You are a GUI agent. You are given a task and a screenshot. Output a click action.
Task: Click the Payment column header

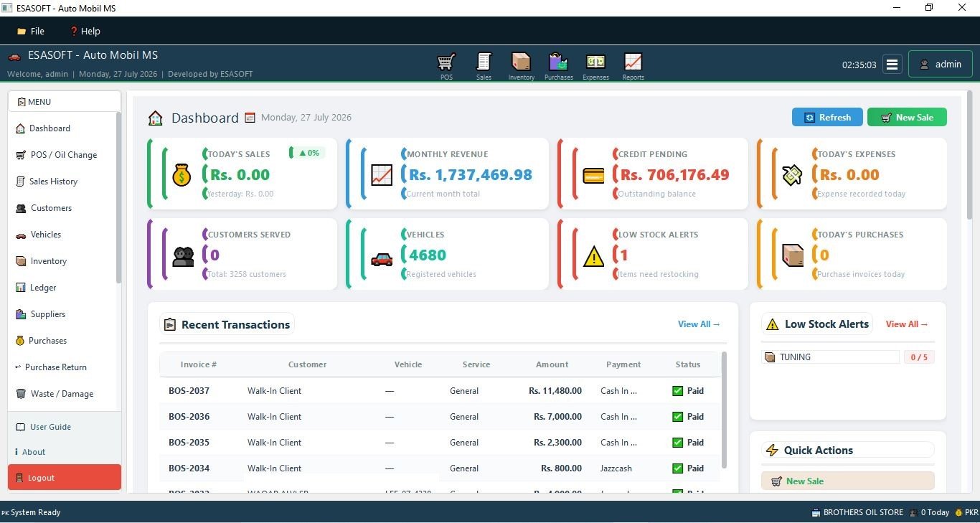[x=623, y=364]
